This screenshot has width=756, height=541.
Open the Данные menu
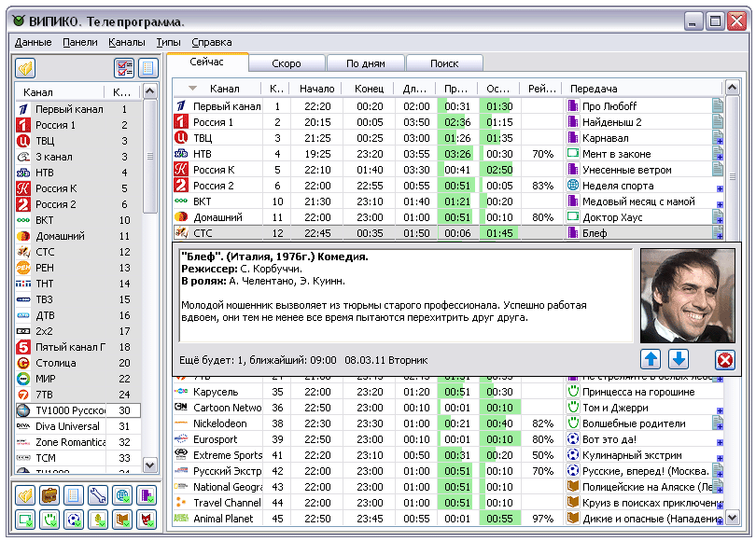pyautogui.click(x=33, y=42)
